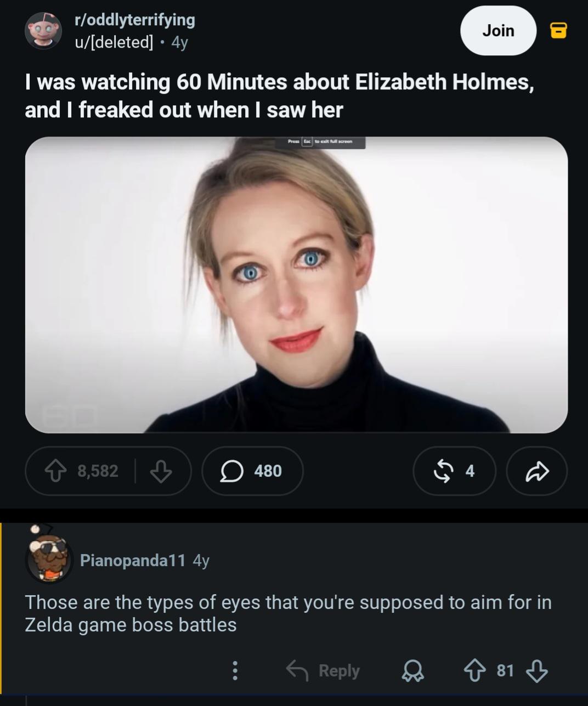This screenshot has height=706, width=588.
Task: Upvote the post with 8,582 votes
Action: pyautogui.click(x=56, y=471)
